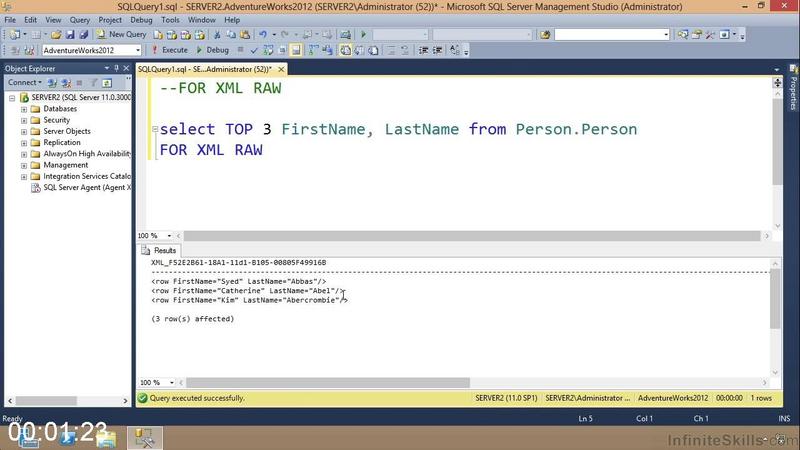
Task: Open the Query menu
Action: (80, 20)
